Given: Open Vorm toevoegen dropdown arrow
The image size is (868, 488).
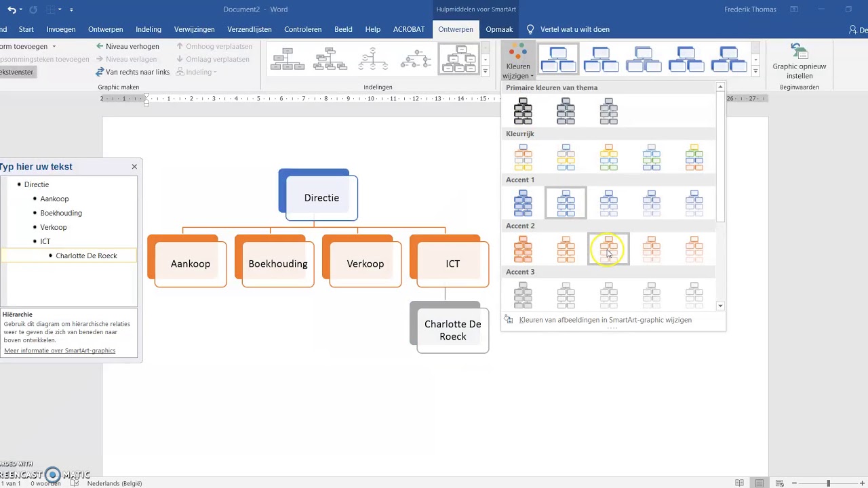Looking at the screenshot, I should (x=54, y=46).
